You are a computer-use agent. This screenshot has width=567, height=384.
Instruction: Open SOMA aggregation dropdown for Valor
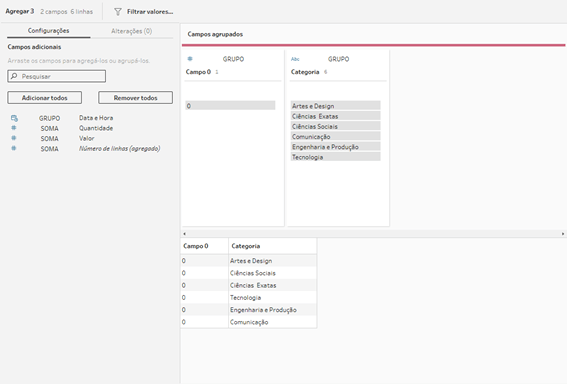pyautogui.click(x=50, y=138)
